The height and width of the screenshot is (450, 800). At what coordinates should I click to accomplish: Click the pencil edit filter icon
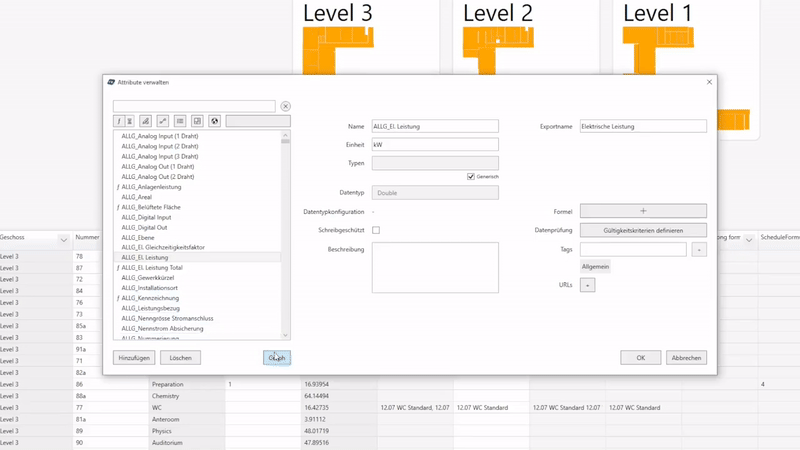[146, 121]
